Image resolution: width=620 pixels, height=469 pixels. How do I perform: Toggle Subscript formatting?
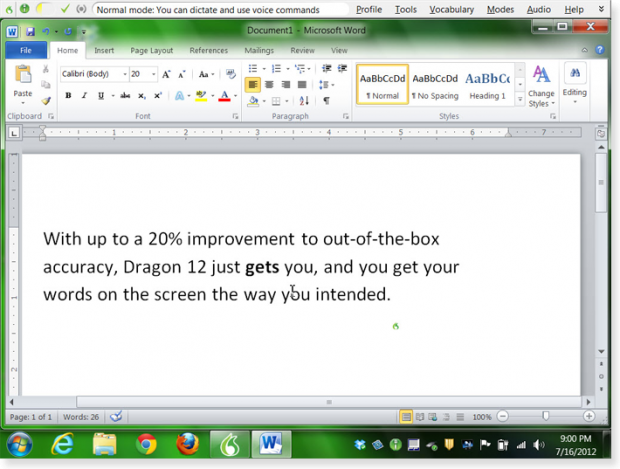click(142, 95)
